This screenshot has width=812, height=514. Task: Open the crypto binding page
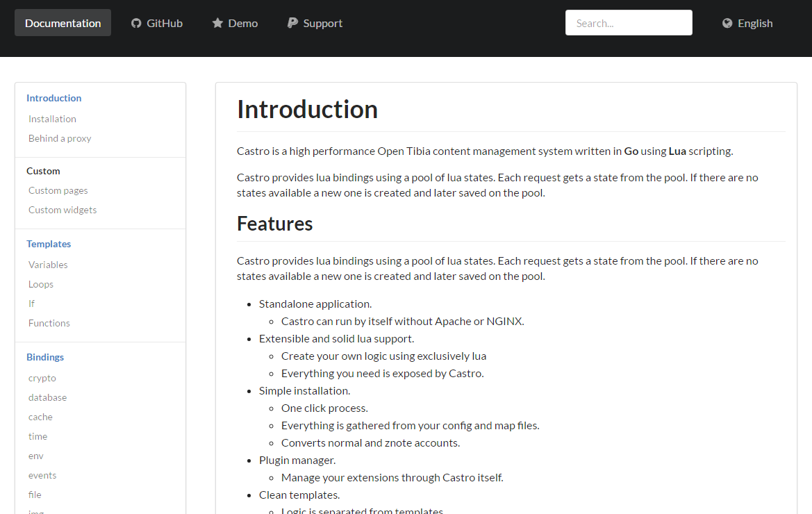pos(42,378)
